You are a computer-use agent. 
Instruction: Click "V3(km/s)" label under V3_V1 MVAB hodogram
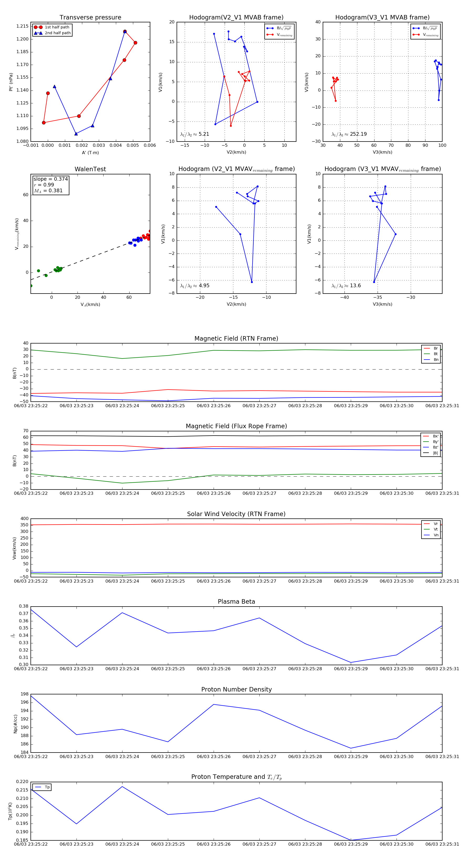[x=382, y=152]
